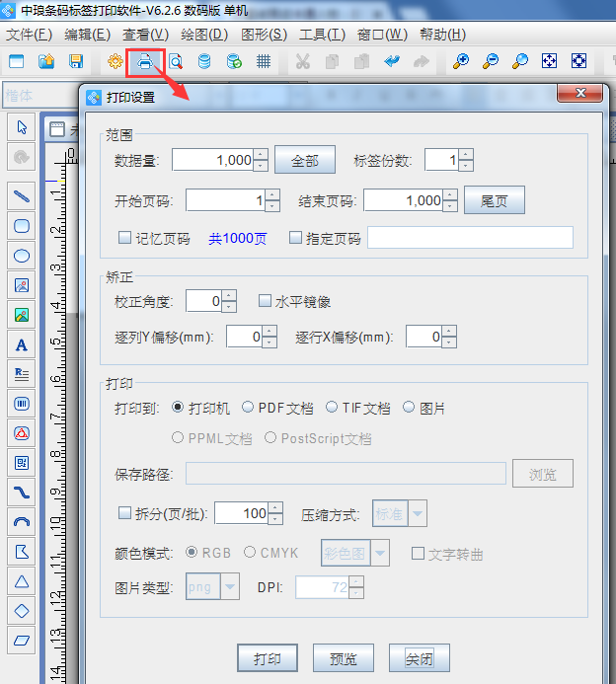616x684 pixels.
Task: Toggle the 拆分(页/批) checkbox
Action: click(124, 513)
